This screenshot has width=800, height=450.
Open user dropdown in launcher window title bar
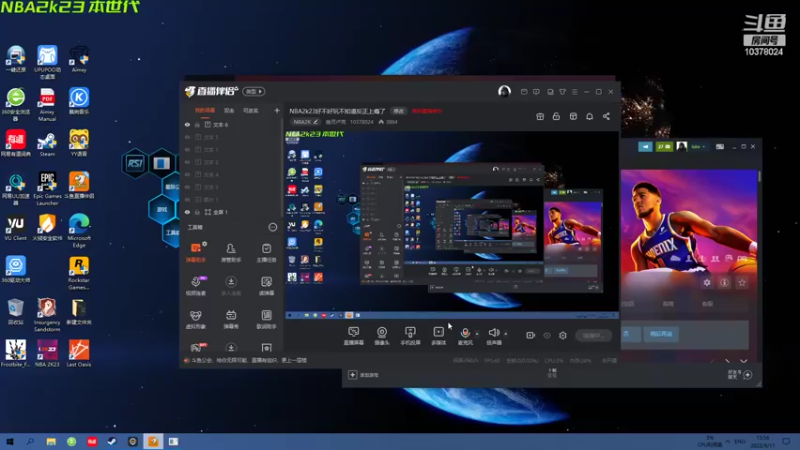pyautogui.click(x=698, y=146)
